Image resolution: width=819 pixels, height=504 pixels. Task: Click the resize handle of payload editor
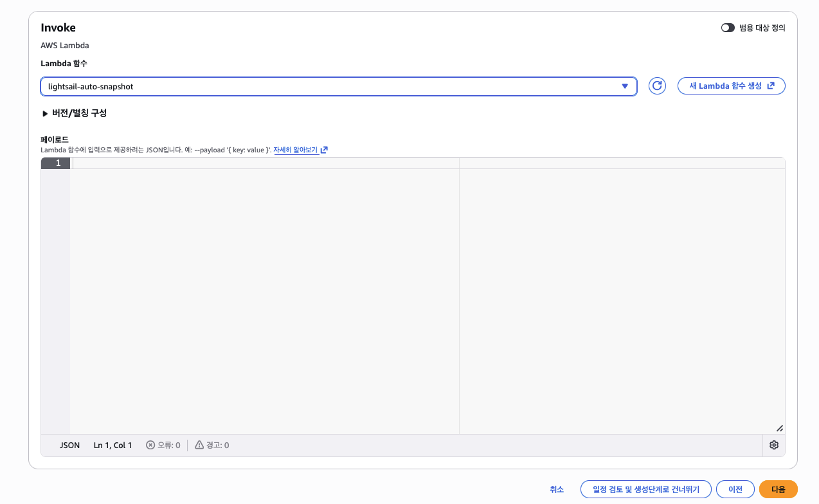tap(779, 428)
